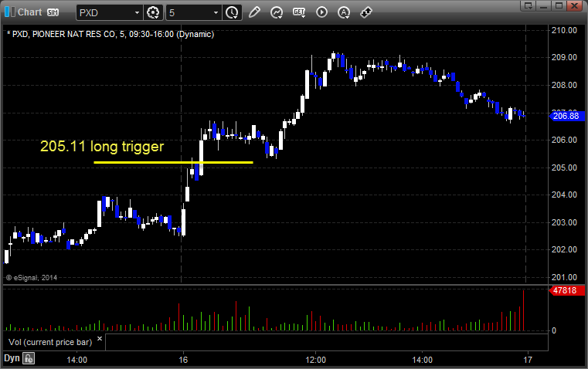Click the date 16 time axis label
Viewport: 588px width, 369px height.
coord(183,360)
